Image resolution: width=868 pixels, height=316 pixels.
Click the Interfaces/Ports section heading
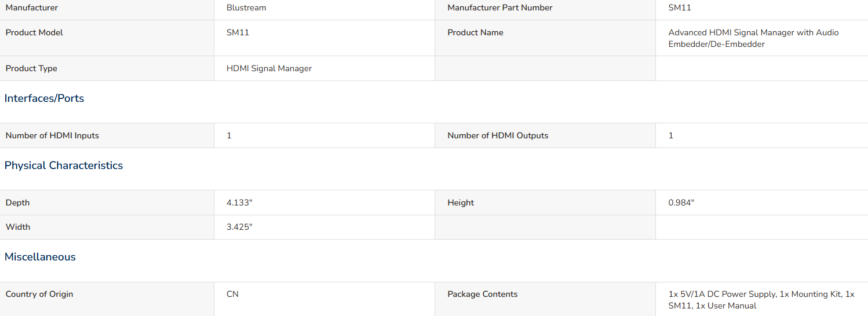coord(44,98)
